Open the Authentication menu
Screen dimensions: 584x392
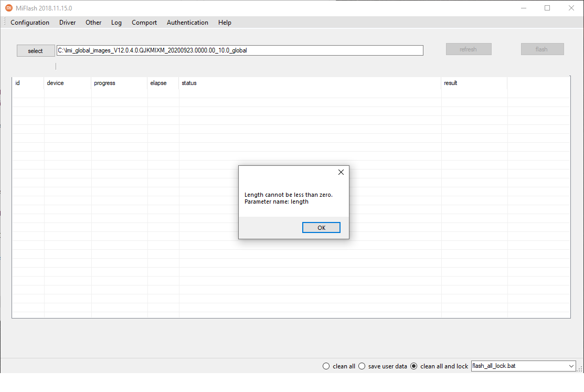click(x=187, y=23)
